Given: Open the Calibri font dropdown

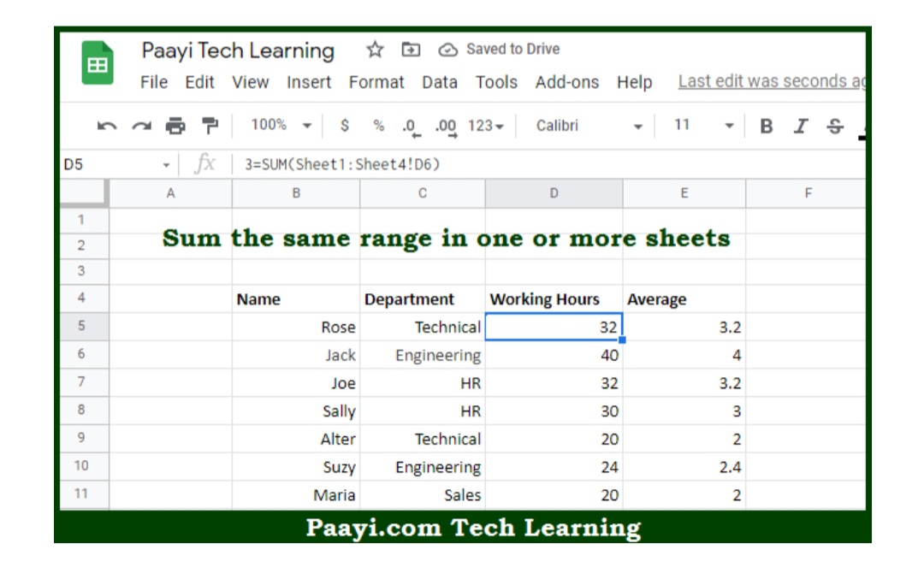Looking at the screenshot, I should 589,126.
